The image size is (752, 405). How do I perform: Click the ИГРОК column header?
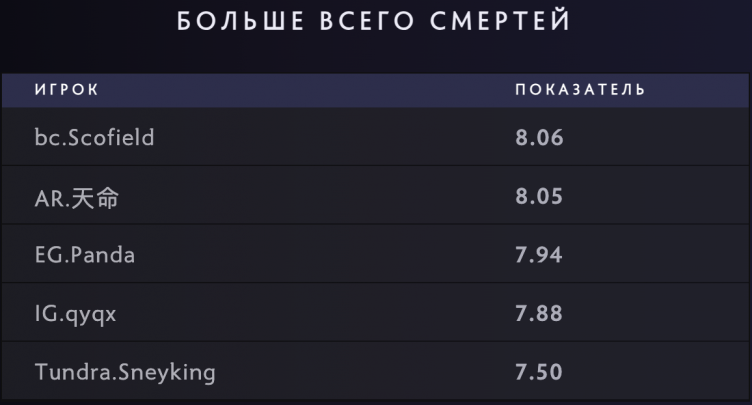66,91
